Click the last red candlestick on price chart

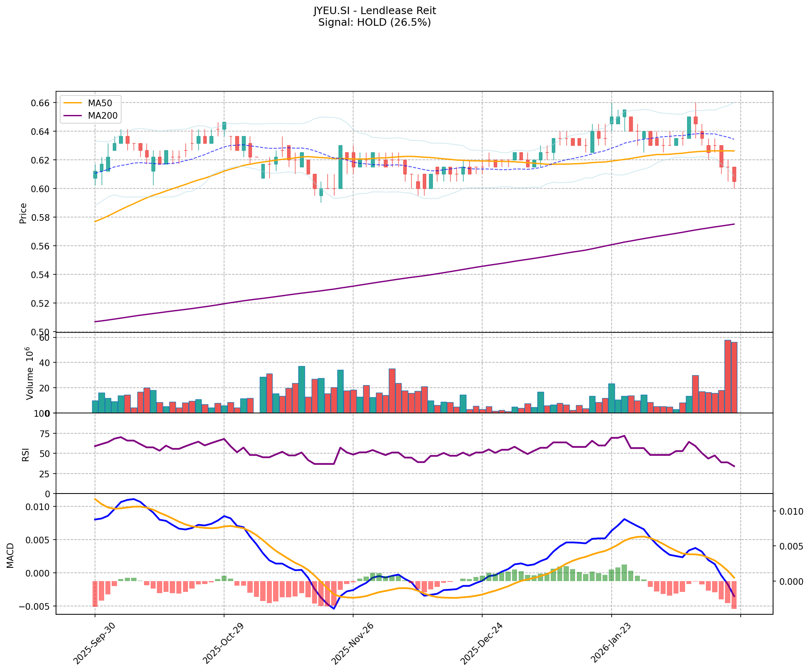(734, 174)
